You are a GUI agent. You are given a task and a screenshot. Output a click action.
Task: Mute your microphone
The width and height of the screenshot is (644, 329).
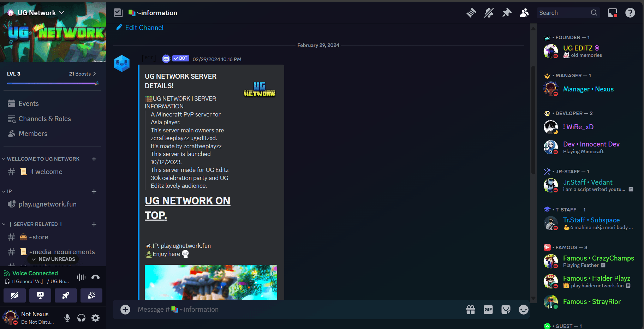(x=67, y=318)
